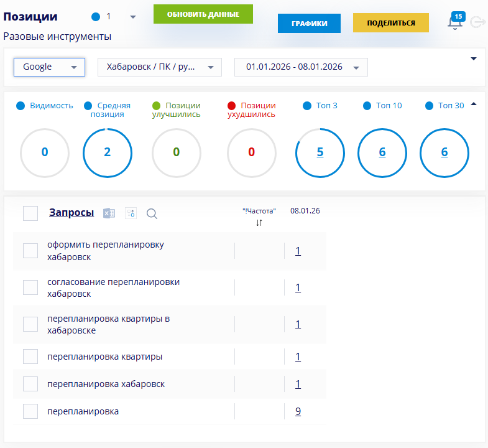Click the Средняя позиция circle gauge
The image size is (488, 448).
pos(107,152)
